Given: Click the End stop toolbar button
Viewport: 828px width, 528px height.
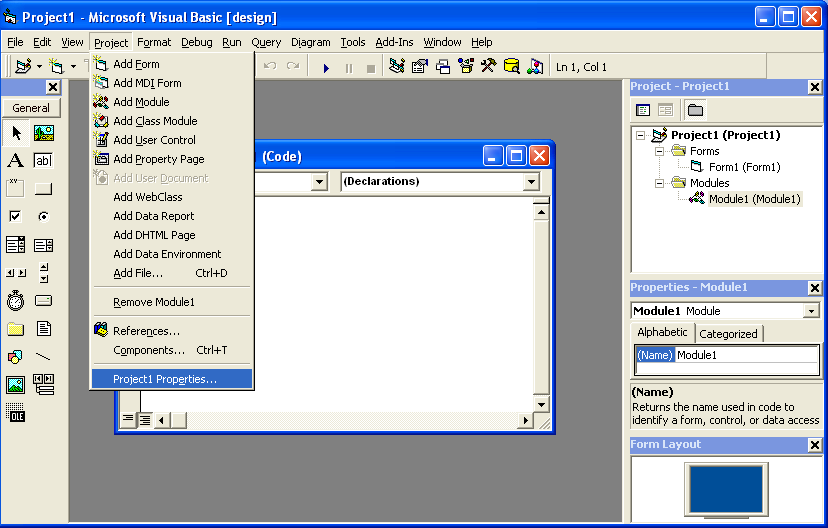Looking at the screenshot, I should tap(371, 68).
